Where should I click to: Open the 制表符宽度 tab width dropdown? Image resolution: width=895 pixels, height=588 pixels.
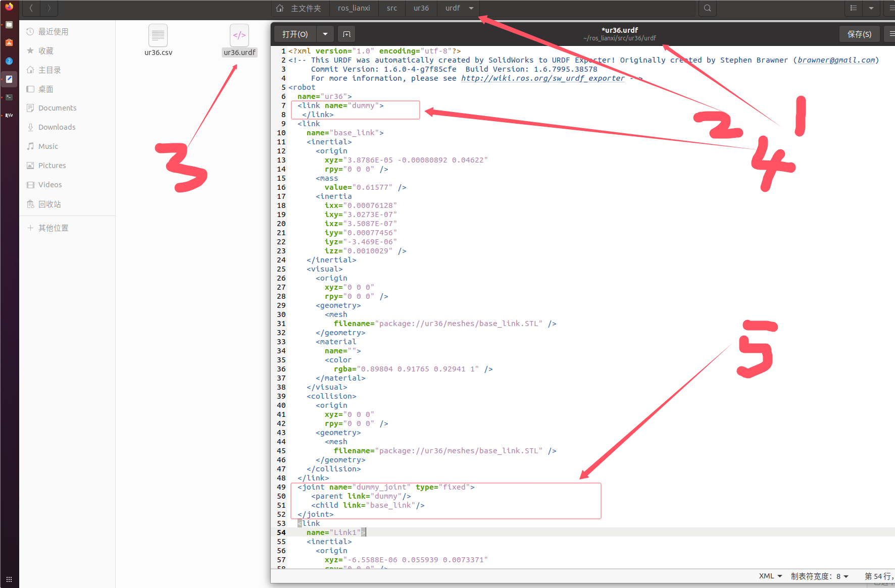tap(821, 576)
